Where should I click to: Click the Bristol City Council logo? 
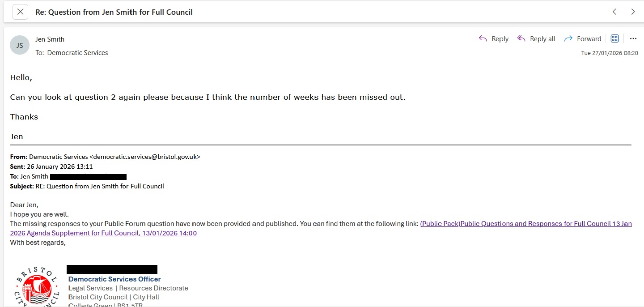[x=37, y=286]
